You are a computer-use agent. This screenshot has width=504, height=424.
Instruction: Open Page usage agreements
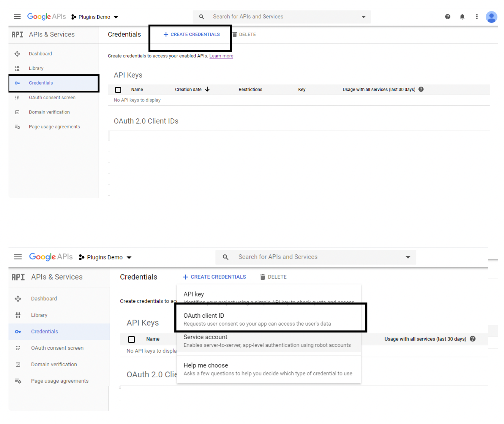[54, 127]
